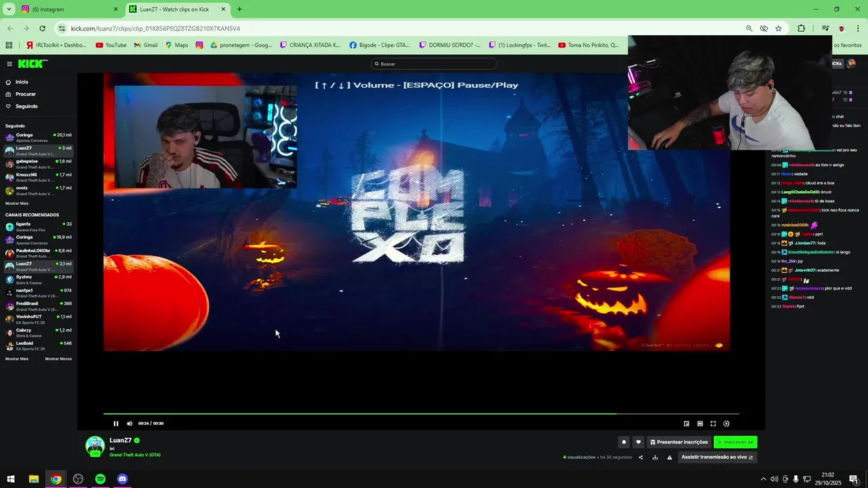Image resolution: width=868 pixels, height=488 pixels.
Task: Open Chrome three-dot menu
Action: click(859, 28)
